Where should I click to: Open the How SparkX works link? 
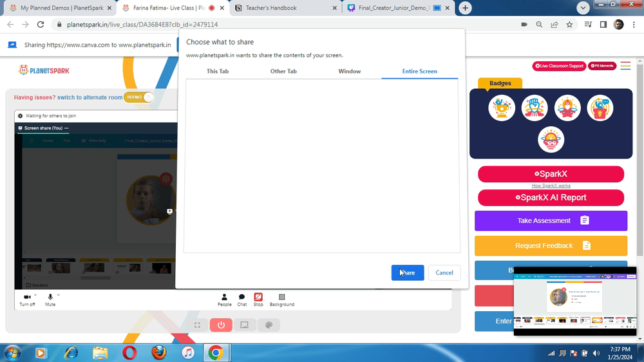coord(551,186)
